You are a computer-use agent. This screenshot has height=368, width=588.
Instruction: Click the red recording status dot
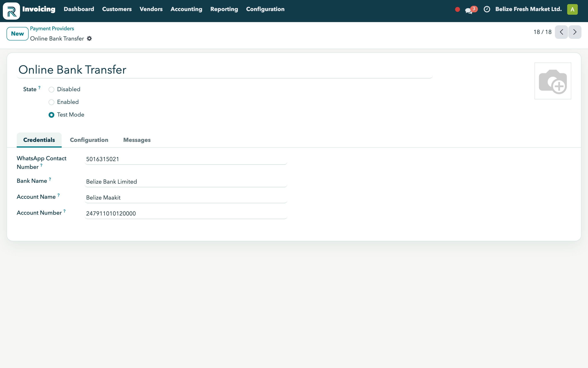pos(457,9)
